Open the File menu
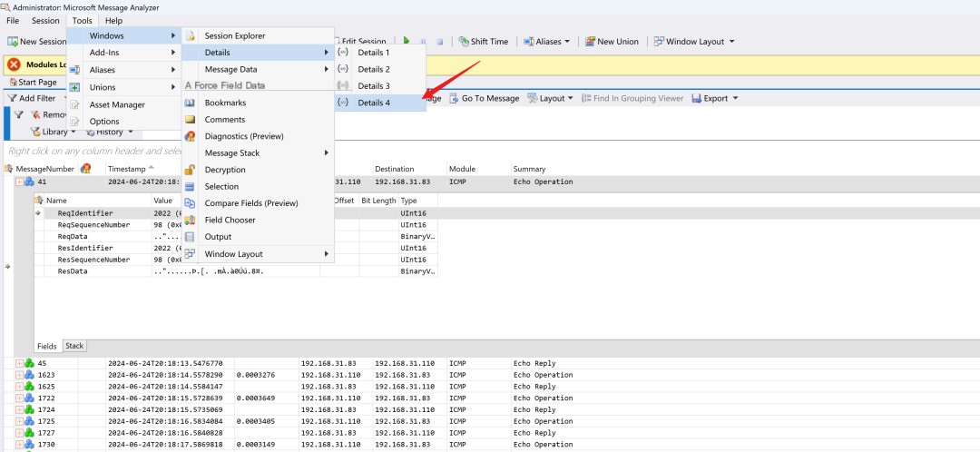The height and width of the screenshot is (452, 980). click(x=13, y=21)
